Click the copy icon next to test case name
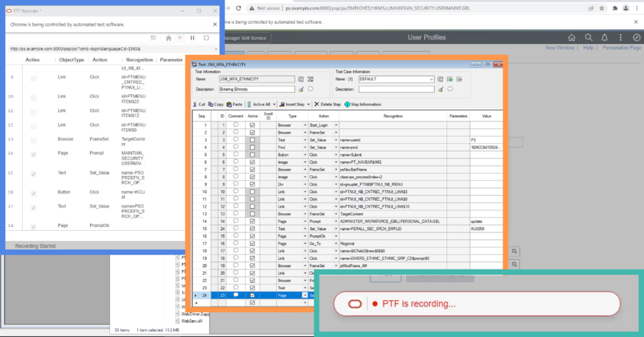This screenshot has width=644, height=337. (440, 79)
